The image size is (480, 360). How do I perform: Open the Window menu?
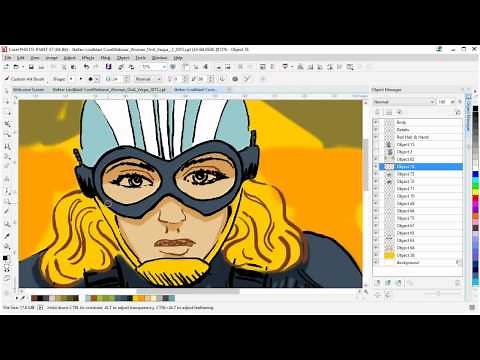[159, 58]
